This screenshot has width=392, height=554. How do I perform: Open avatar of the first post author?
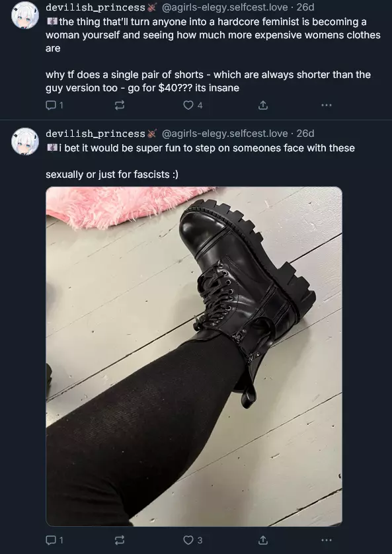tap(24, 15)
